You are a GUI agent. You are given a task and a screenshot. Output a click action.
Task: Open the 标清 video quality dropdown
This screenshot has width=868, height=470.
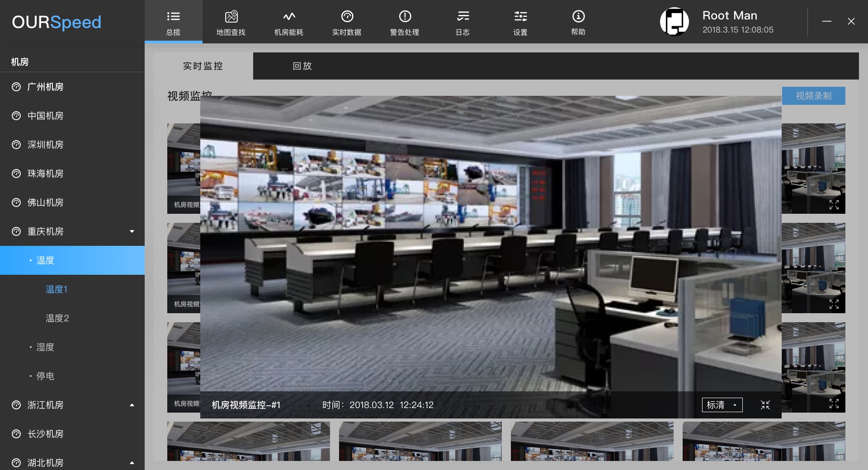pyautogui.click(x=722, y=405)
